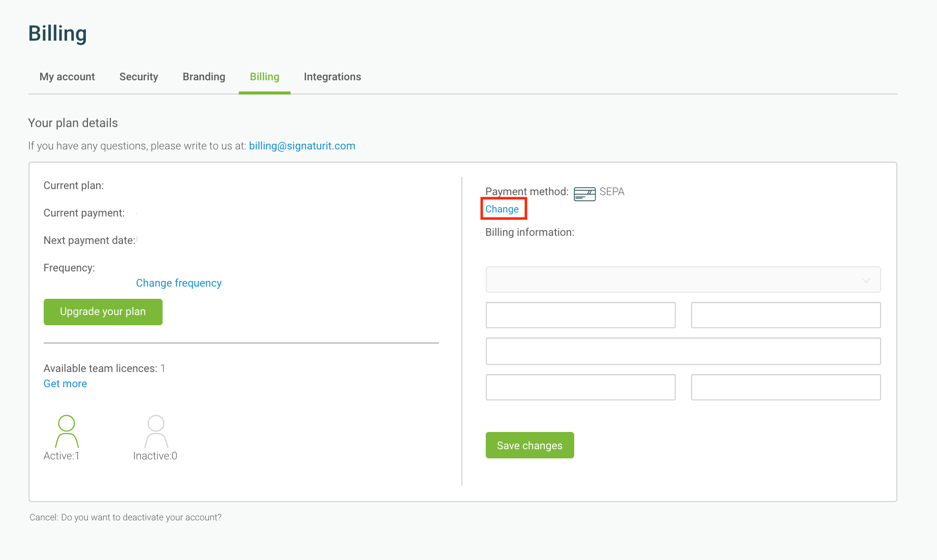Select the Billing tab

coord(265,77)
